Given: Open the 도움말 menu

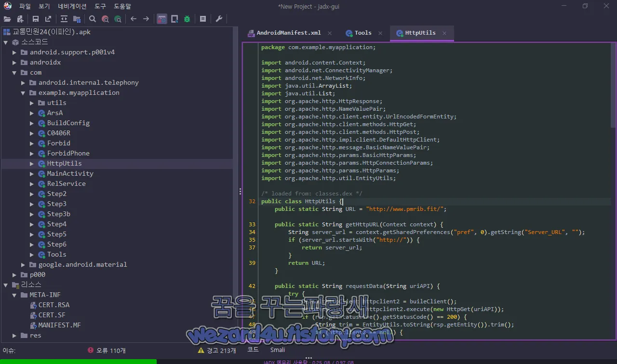Looking at the screenshot, I should (122, 6).
